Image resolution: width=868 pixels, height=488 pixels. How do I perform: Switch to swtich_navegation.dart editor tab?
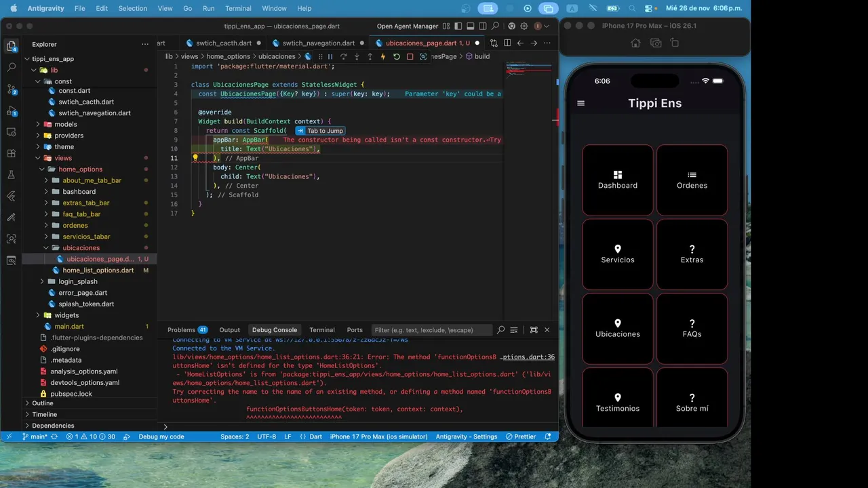point(318,43)
